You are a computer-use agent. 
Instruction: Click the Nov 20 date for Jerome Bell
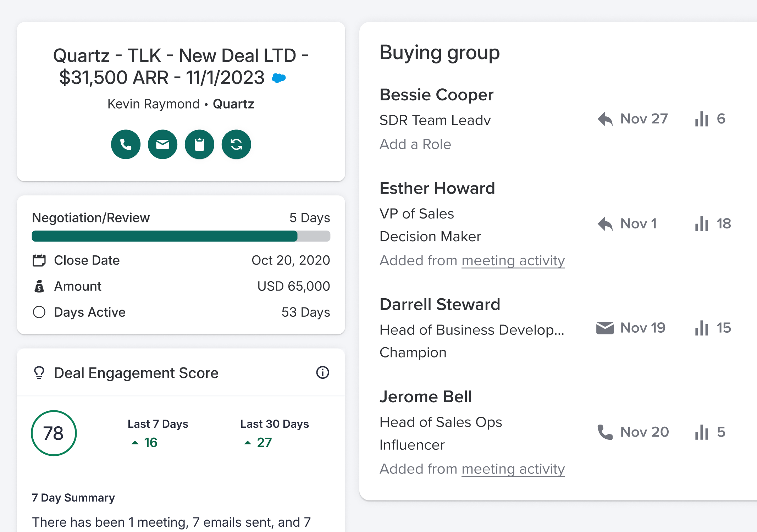coord(645,432)
